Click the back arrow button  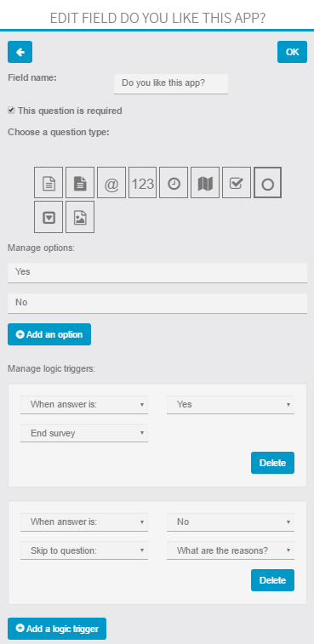(20, 52)
